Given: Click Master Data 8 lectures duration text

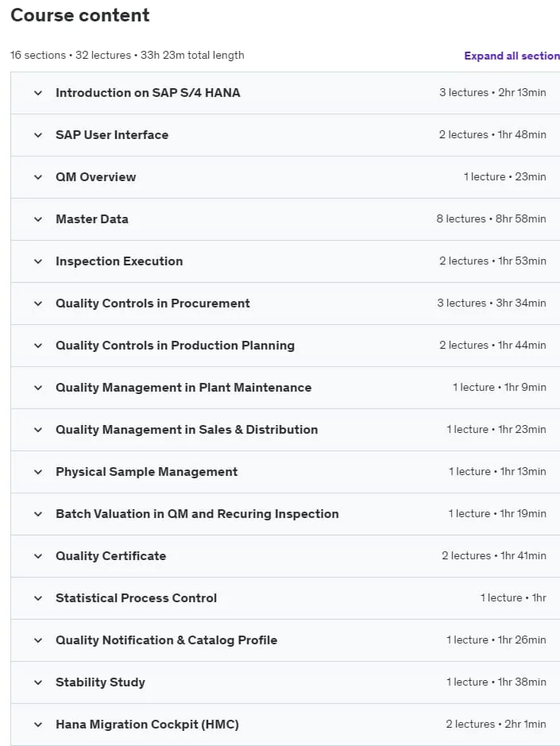Looking at the screenshot, I should pyautogui.click(x=491, y=218).
